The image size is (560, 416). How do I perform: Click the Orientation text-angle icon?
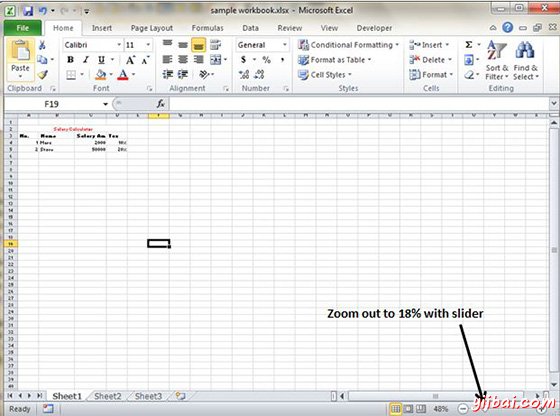(204, 74)
